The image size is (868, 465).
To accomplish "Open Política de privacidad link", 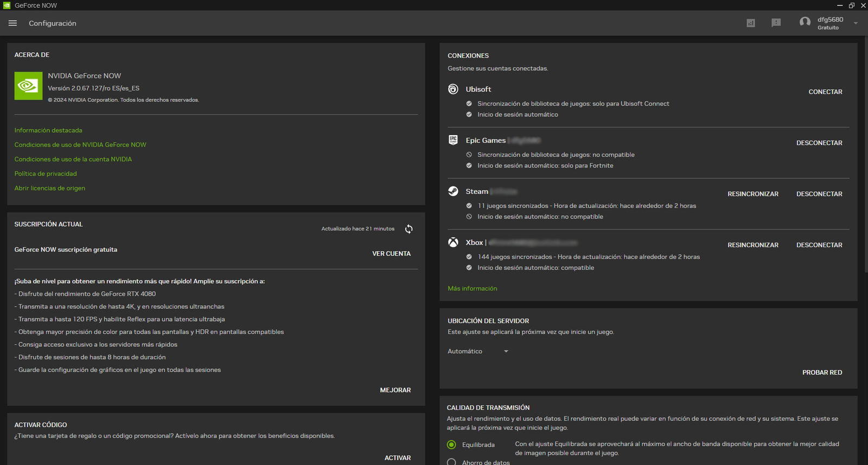I will [46, 174].
